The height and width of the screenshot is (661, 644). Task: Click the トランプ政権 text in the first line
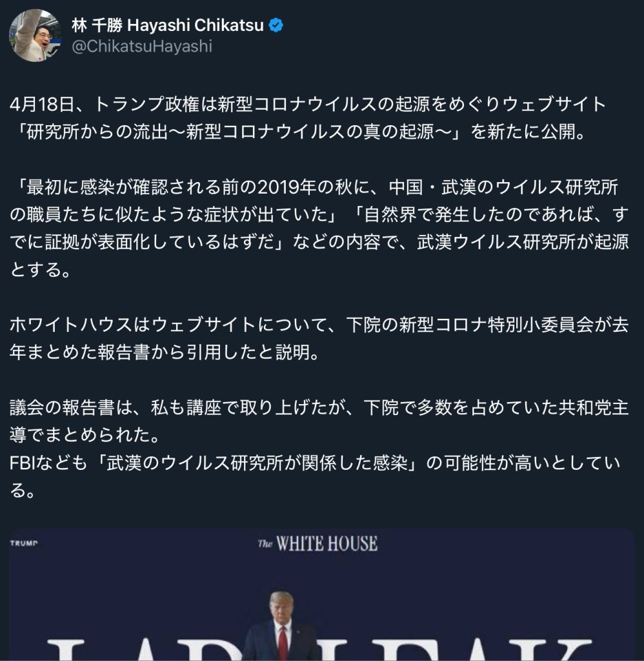[x=146, y=104]
